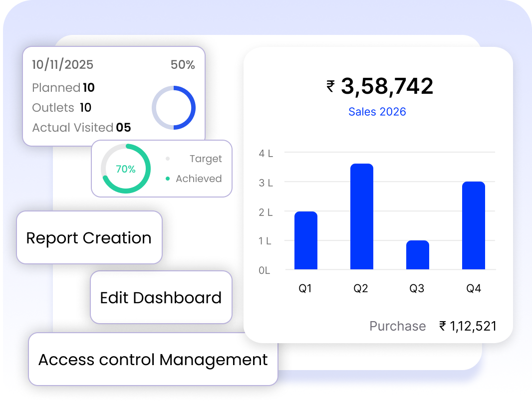Click the Report Creation button
532x405 pixels.
pos(89,237)
